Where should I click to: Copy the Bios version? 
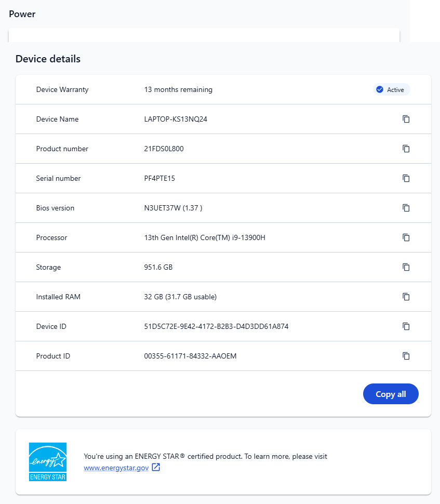(x=406, y=208)
